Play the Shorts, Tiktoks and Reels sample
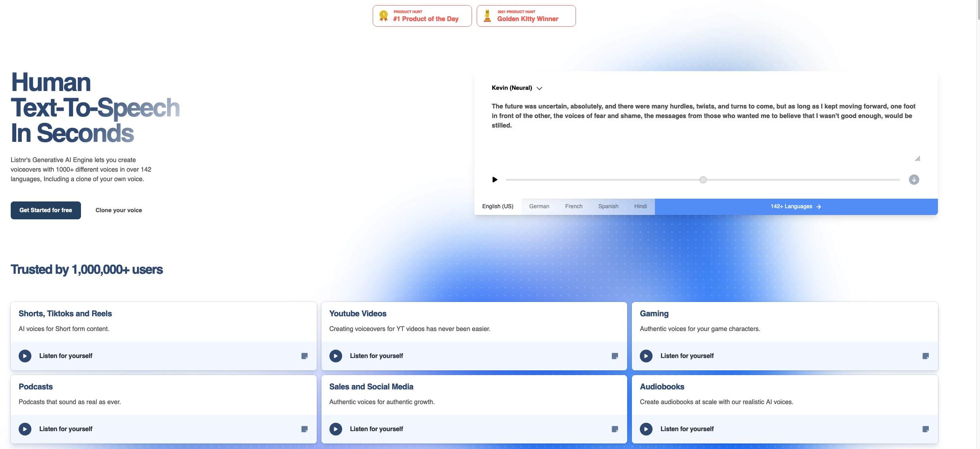The height and width of the screenshot is (449, 980). tap(25, 356)
